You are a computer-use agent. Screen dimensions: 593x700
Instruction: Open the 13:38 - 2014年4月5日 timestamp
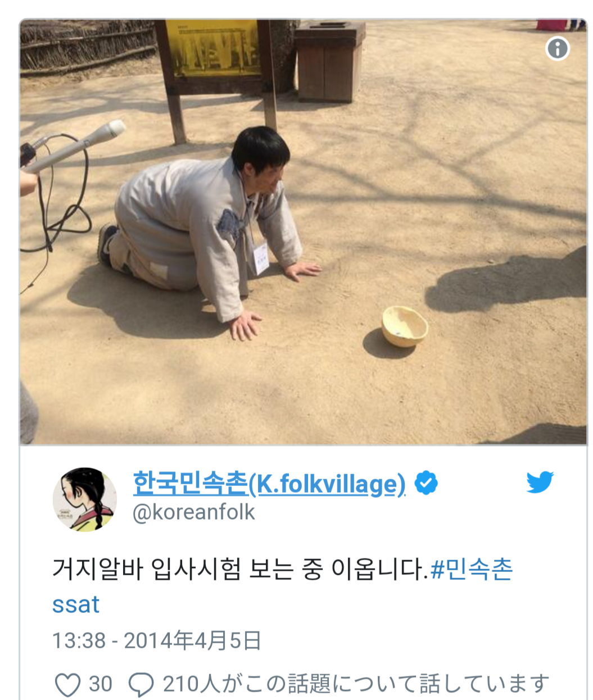pyautogui.click(x=157, y=640)
